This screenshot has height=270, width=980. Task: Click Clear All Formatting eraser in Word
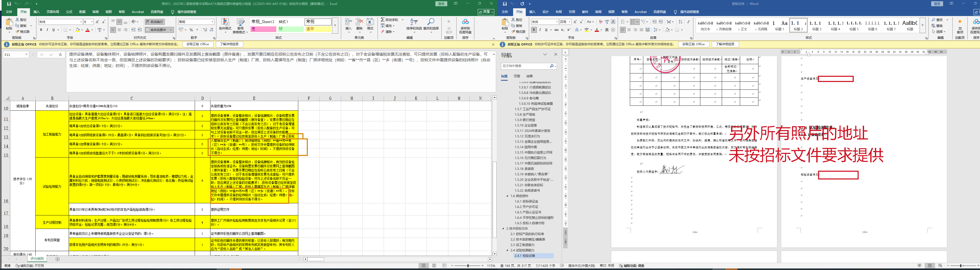pos(600,22)
